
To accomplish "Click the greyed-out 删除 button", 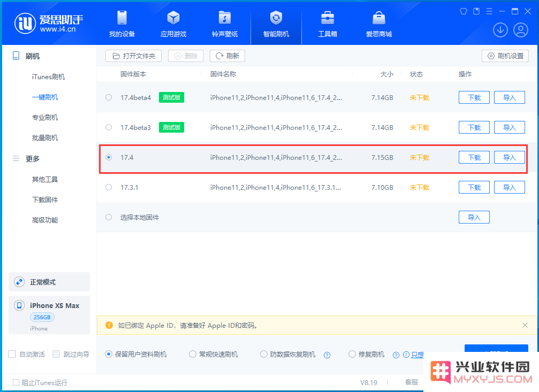I will [x=186, y=56].
